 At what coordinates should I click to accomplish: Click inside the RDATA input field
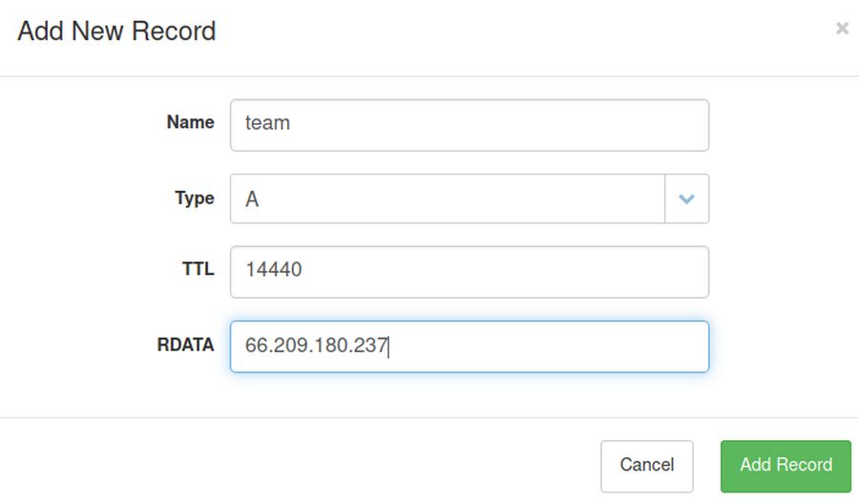coord(469,346)
